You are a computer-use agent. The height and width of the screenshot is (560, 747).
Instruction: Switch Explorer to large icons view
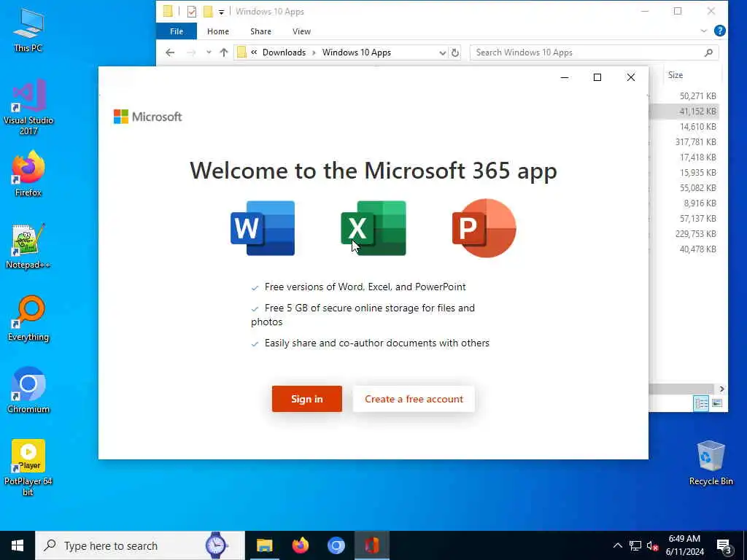(717, 403)
